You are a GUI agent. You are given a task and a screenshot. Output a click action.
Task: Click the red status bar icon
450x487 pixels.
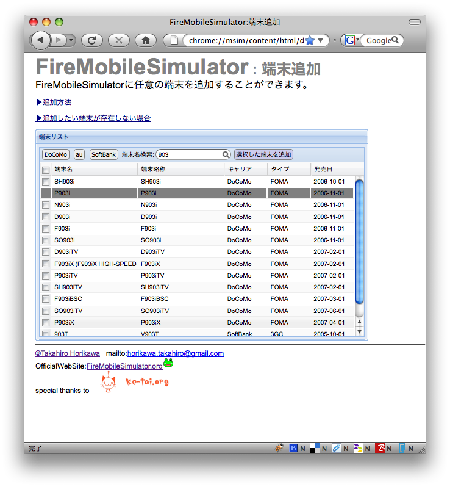pos(380,448)
